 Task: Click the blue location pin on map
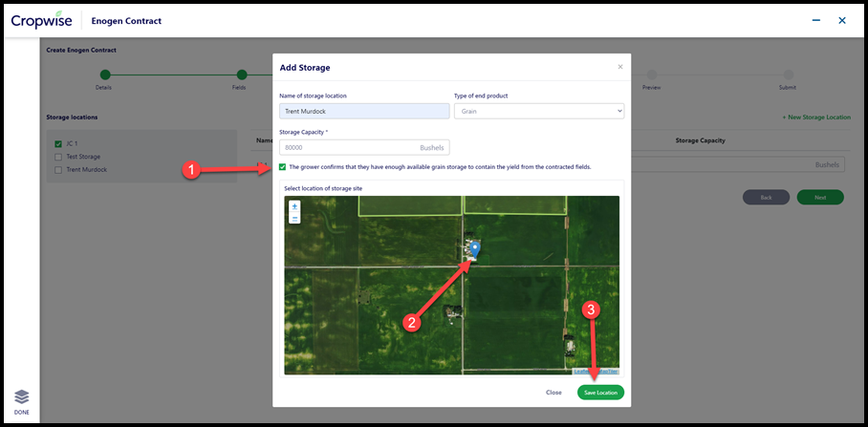475,249
